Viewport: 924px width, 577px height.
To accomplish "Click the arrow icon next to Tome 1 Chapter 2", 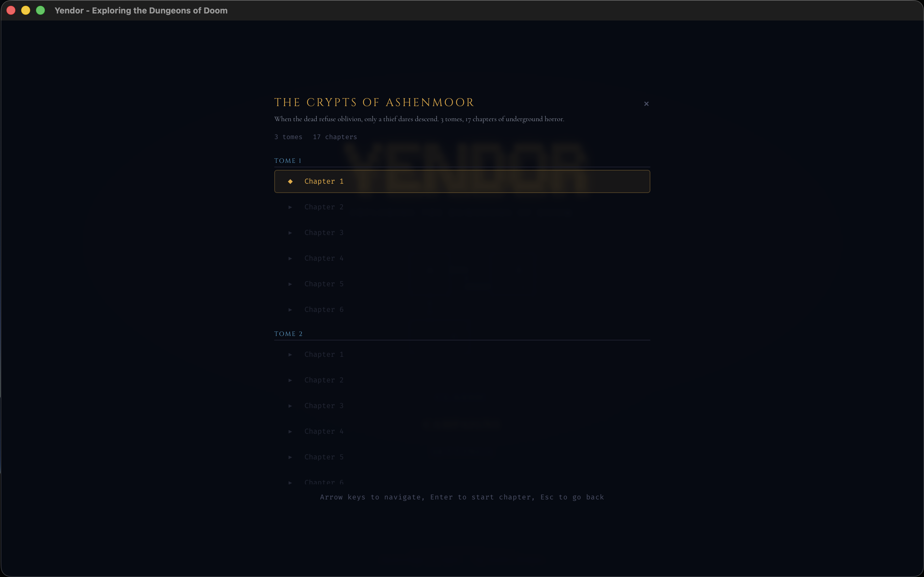I will pos(290,207).
